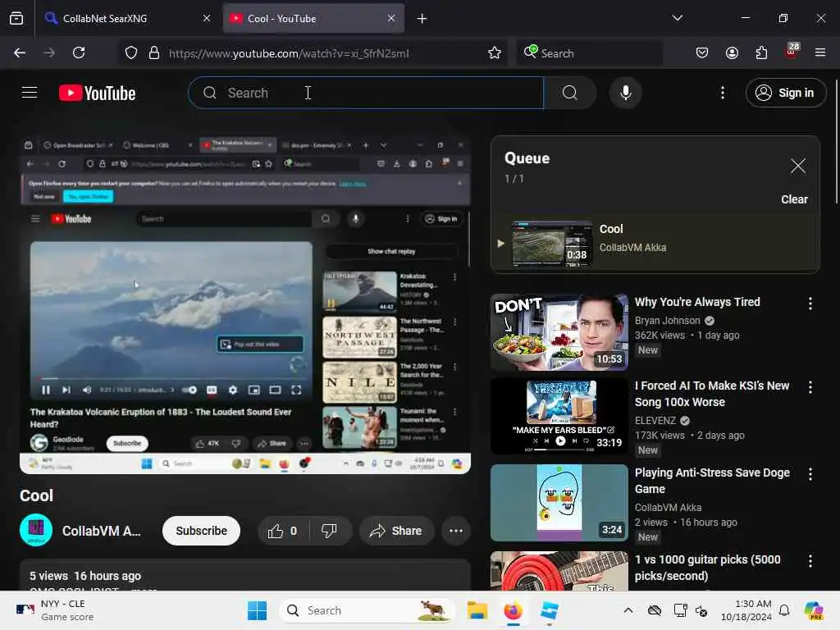Play the Cool video in queue

tap(655, 243)
